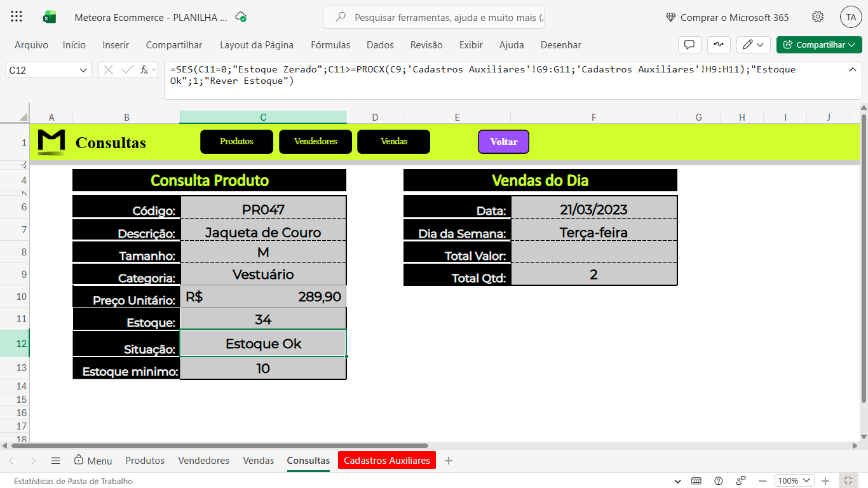This screenshot has width=868, height=488.
Task: Switch to the Menu sheet tab
Action: point(93,461)
